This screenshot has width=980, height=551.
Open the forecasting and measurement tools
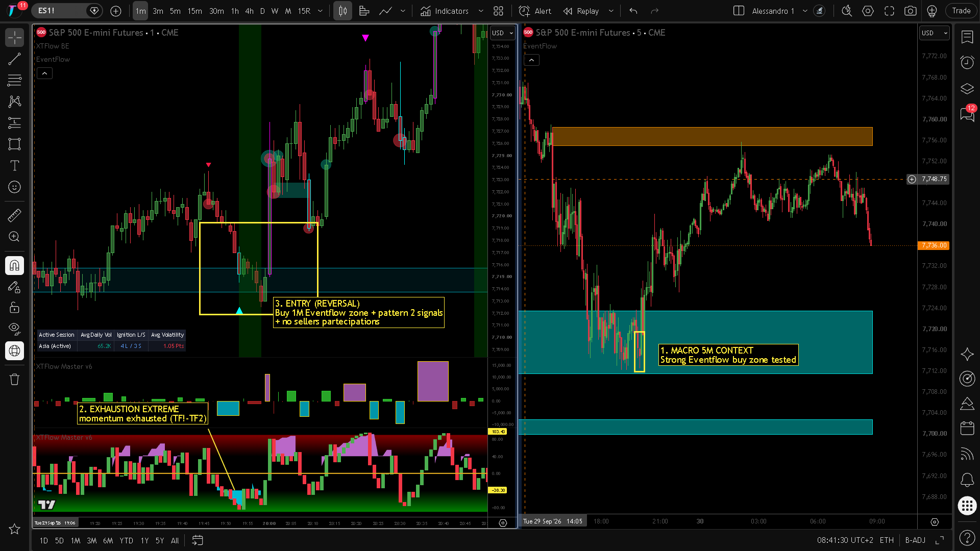pos(14,123)
